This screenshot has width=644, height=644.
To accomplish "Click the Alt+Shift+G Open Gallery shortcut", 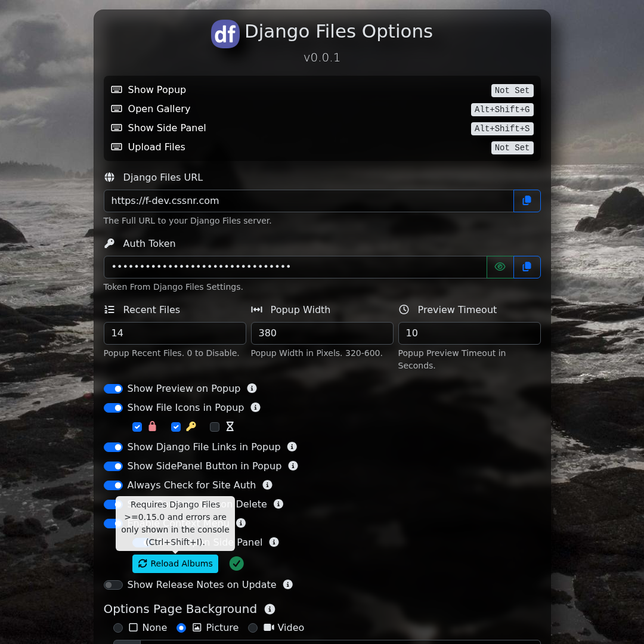I will pos(501,110).
